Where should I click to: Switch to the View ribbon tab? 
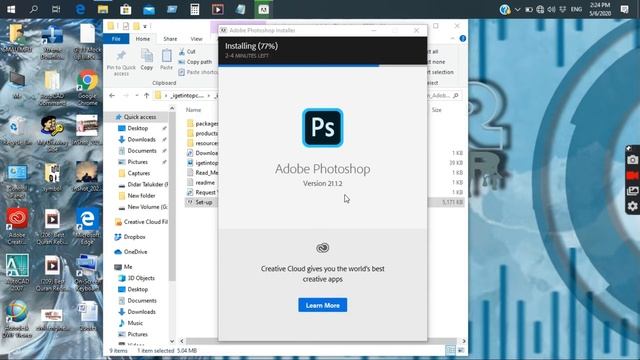[196, 39]
